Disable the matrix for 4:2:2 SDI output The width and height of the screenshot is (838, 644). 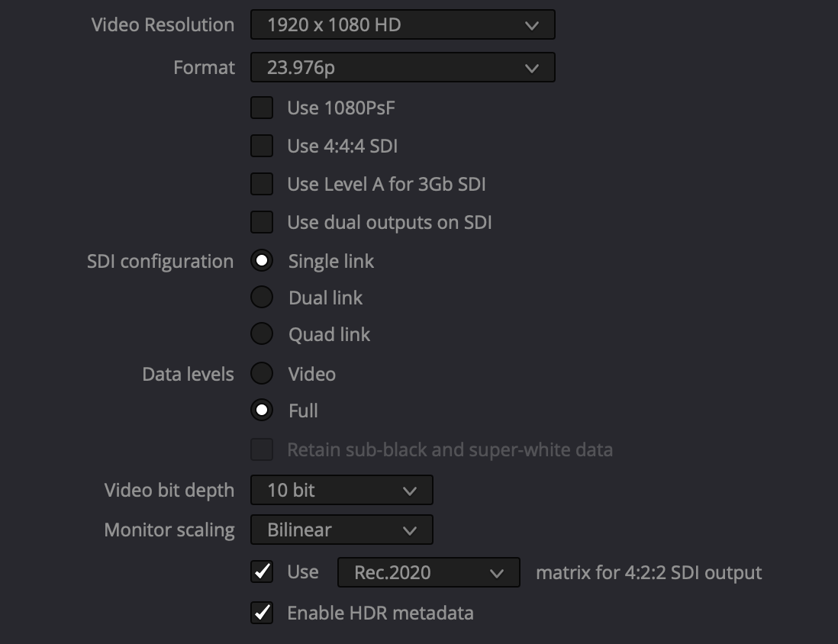[262, 572]
